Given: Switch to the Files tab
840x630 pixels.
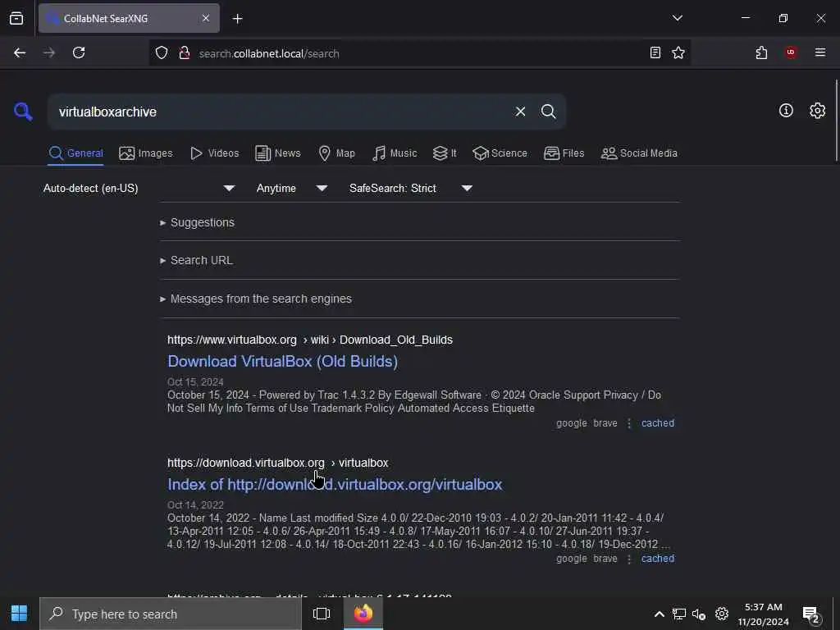Looking at the screenshot, I should click(564, 153).
